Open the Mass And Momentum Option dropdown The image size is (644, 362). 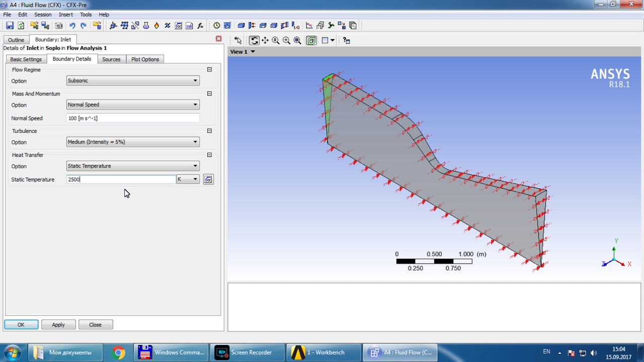[133, 105]
